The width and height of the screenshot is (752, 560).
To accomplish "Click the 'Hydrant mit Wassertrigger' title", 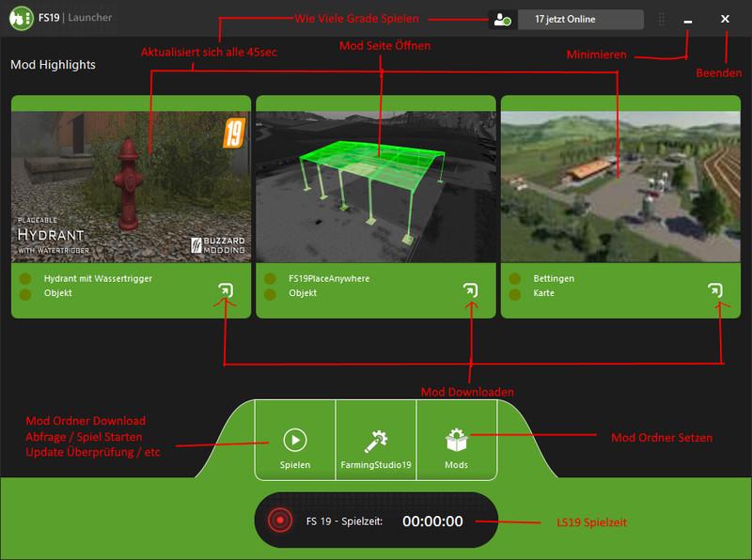I will [x=98, y=279].
